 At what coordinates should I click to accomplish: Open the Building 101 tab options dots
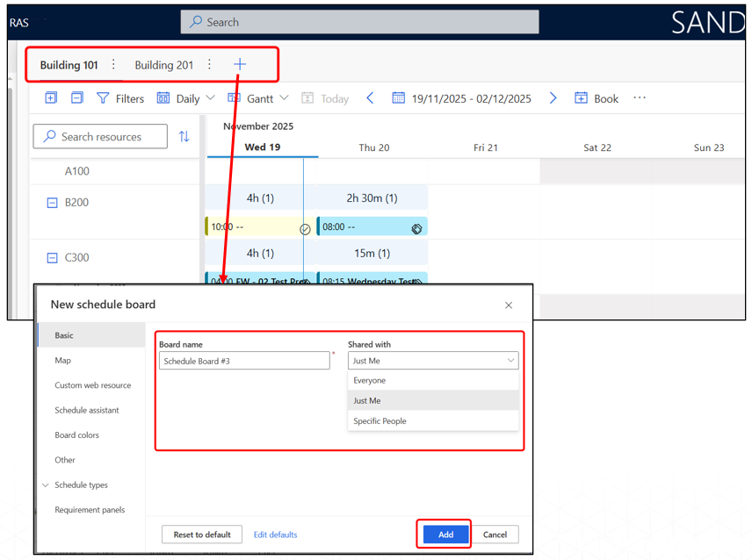pos(113,64)
